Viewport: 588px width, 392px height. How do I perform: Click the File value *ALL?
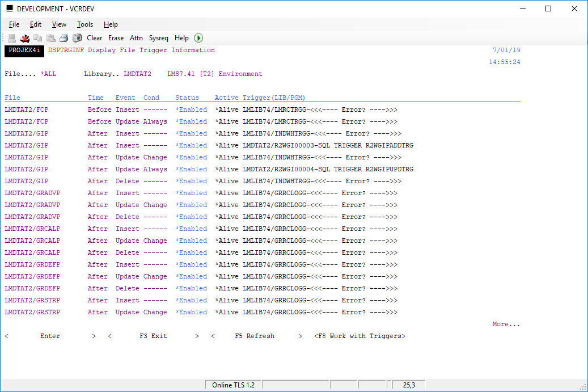click(48, 74)
